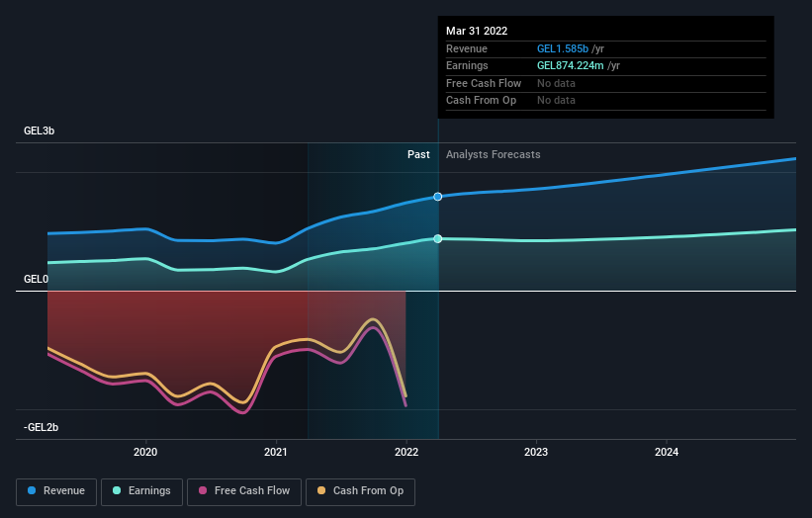Click the GEL1.585b revenue value in tooltip

click(563, 48)
